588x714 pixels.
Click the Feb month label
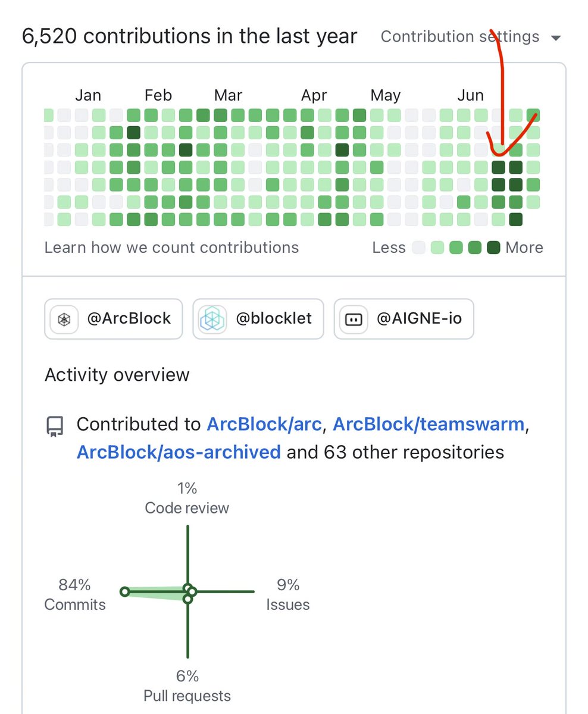click(158, 95)
